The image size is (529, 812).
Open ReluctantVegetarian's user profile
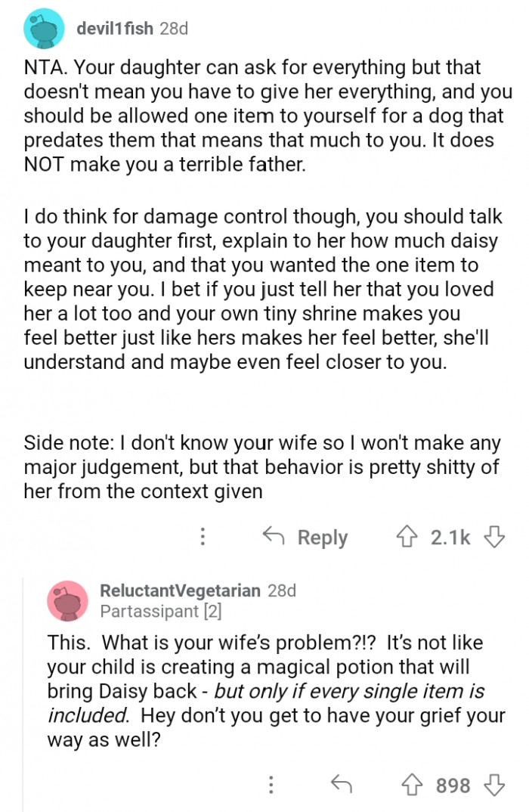pos(180,590)
